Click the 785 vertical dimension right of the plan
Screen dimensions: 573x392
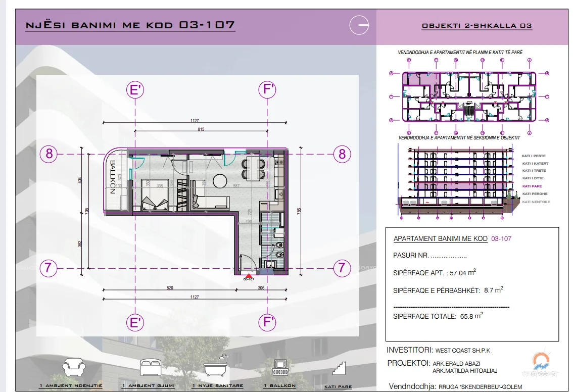pos(299,211)
